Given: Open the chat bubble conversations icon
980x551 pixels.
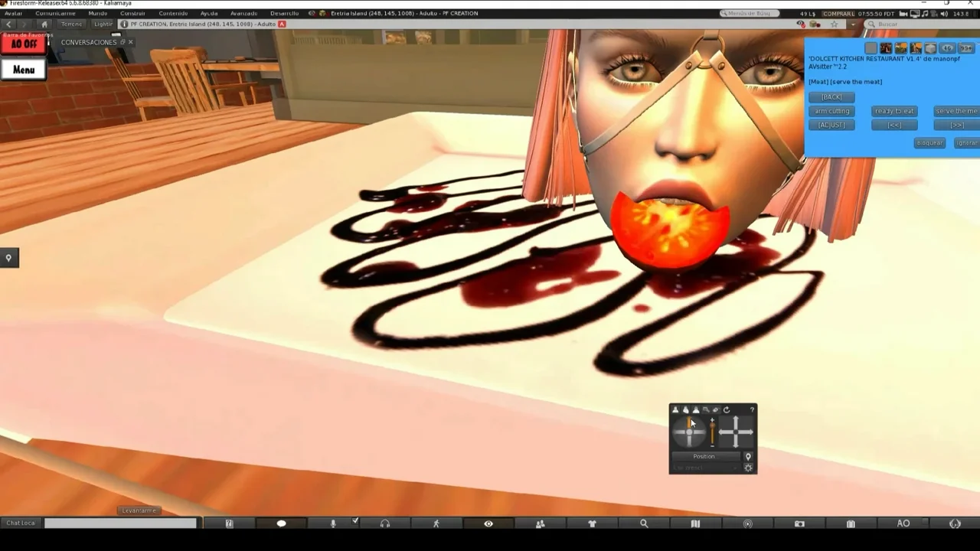Looking at the screenshot, I should coord(281,523).
